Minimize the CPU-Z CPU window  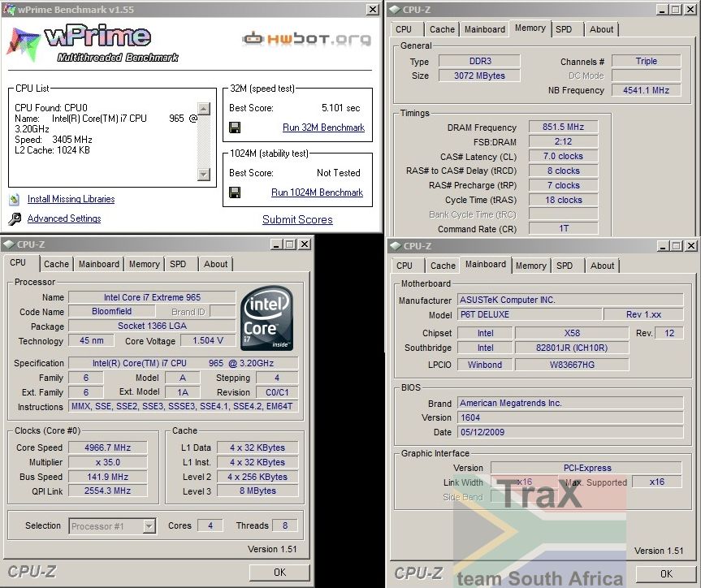coord(276,244)
